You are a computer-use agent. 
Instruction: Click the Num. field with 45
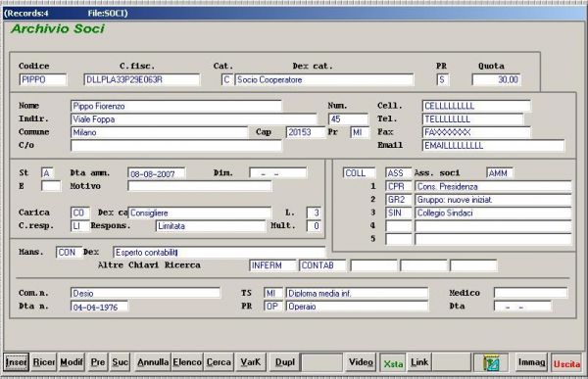click(x=348, y=119)
